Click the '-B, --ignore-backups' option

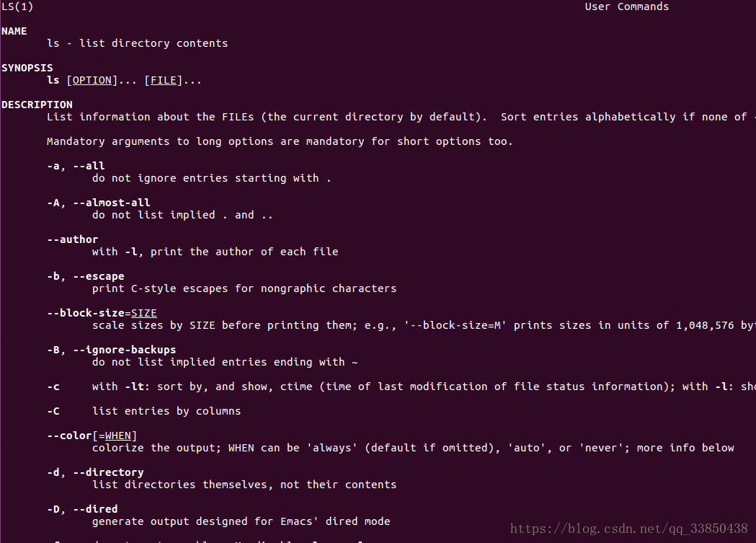click(x=112, y=350)
